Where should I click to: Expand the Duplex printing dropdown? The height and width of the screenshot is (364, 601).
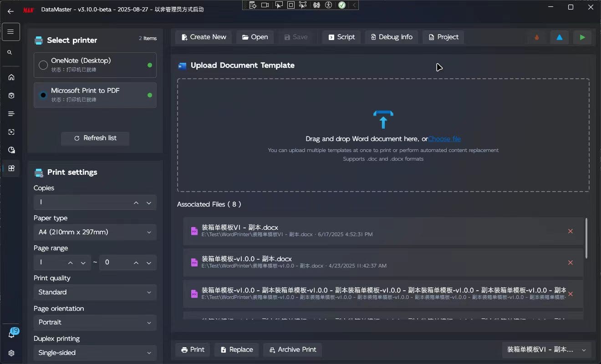tap(95, 353)
